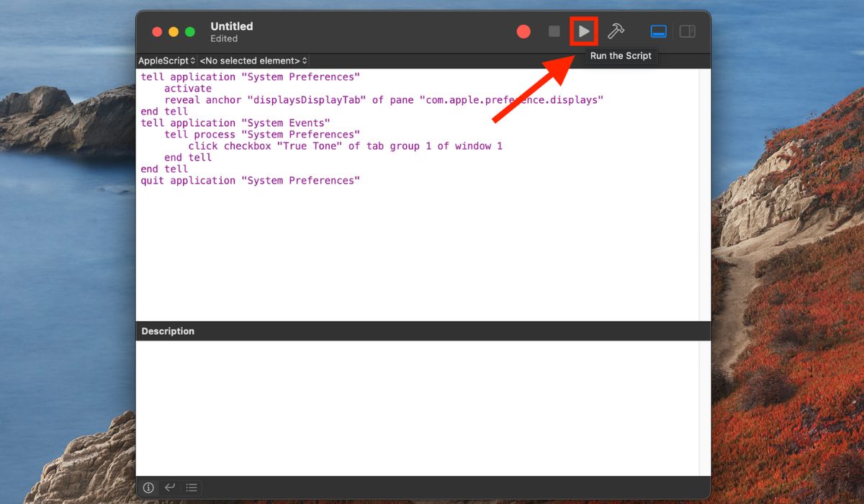The image size is (864, 504).
Task: Click the "quit application" script line
Action: (x=250, y=181)
